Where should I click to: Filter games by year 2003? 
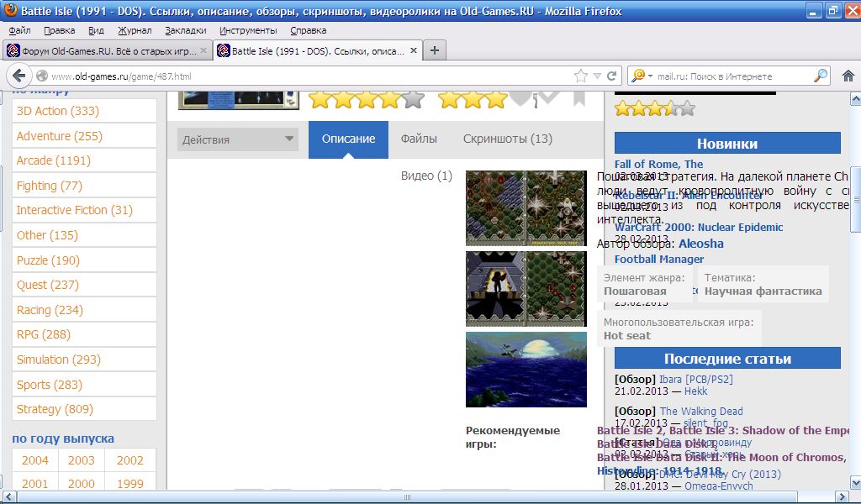pos(82,460)
